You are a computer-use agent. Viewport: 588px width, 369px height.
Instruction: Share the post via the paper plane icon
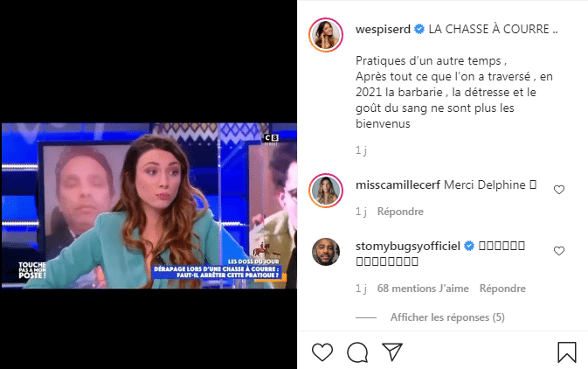[392, 352]
